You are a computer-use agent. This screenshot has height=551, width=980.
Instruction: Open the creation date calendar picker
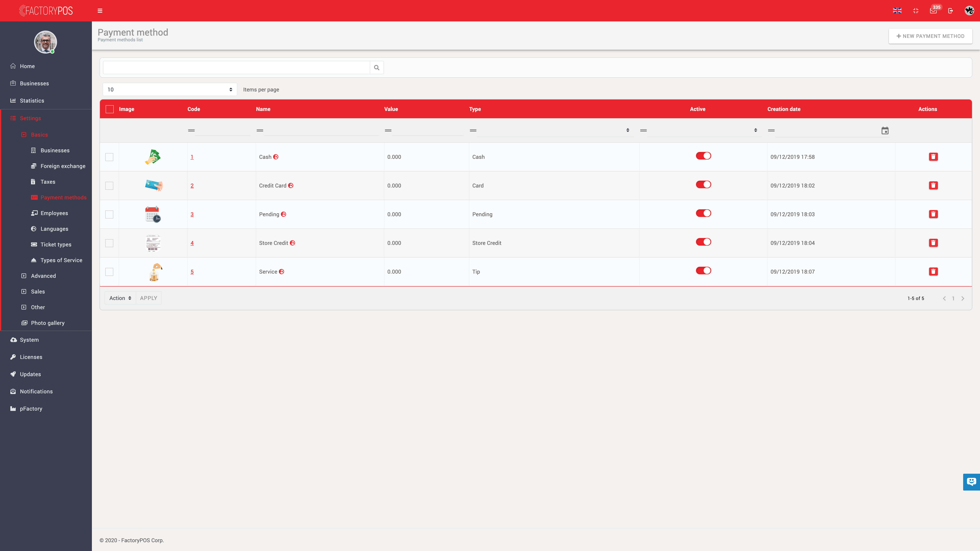885,130
